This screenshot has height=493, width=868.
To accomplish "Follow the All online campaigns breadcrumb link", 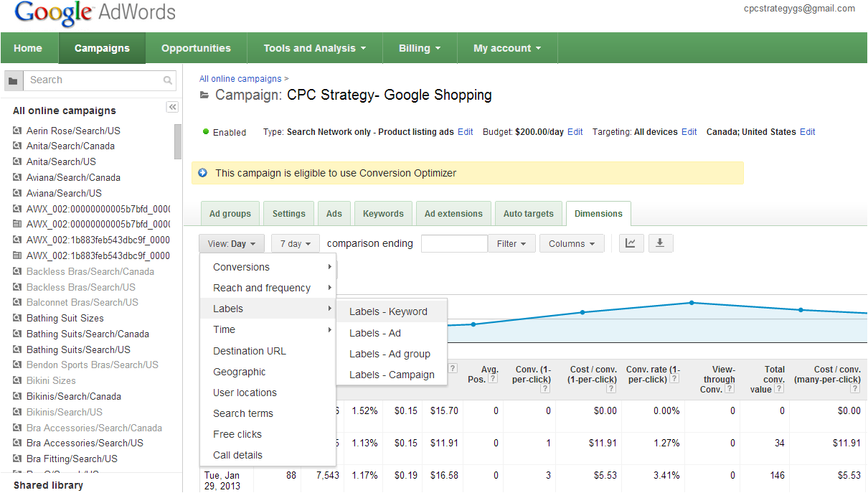I will pyautogui.click(x=240, y=79).
